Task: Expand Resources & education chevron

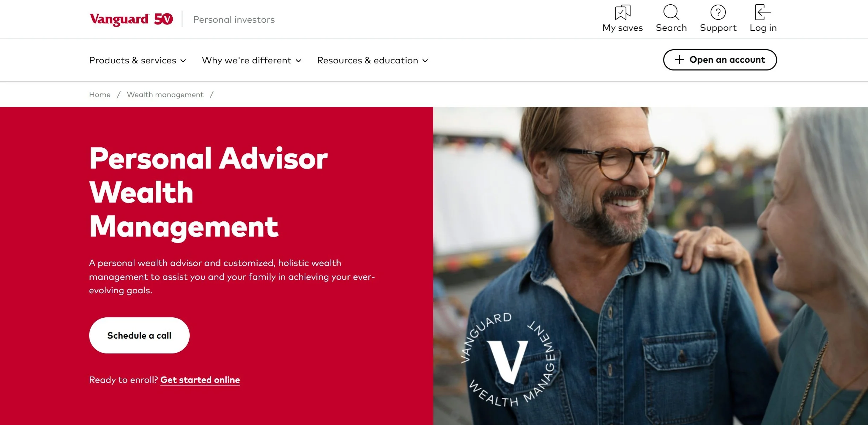Action: [425, 61]
